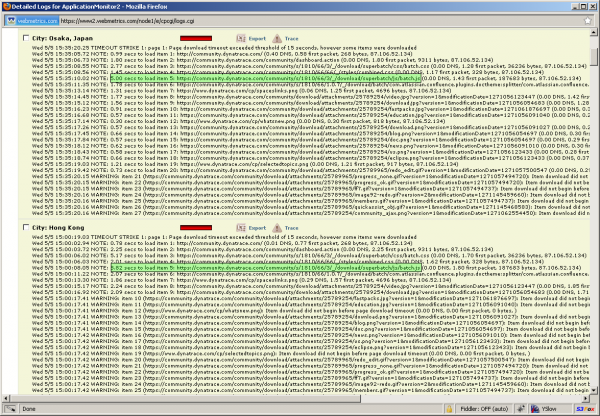Click the City: Osaka, Japan heading

(x=62, y=38)
